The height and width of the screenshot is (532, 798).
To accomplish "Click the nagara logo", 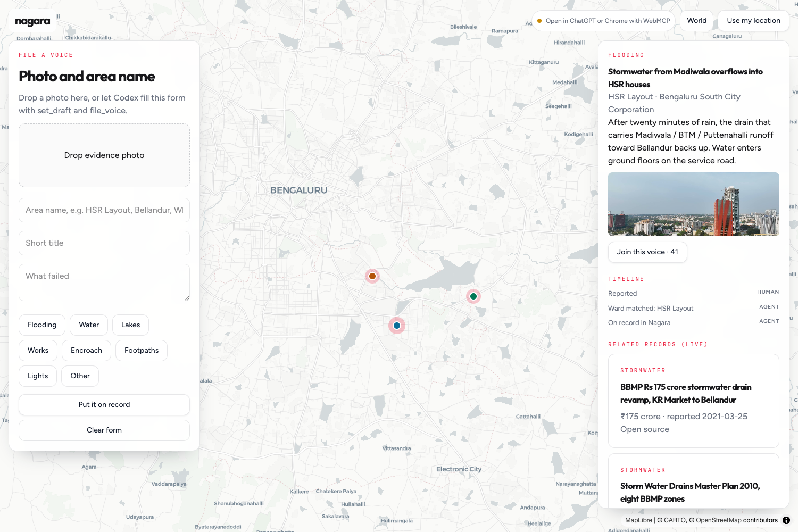I will pos(32,21).
